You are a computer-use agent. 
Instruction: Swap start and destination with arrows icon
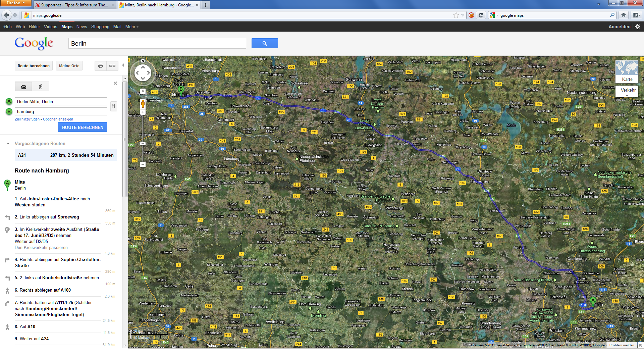pos(114,106)
